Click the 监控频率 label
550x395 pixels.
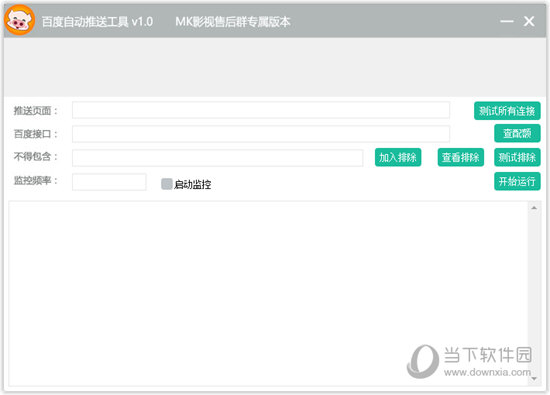click(35, 181)
